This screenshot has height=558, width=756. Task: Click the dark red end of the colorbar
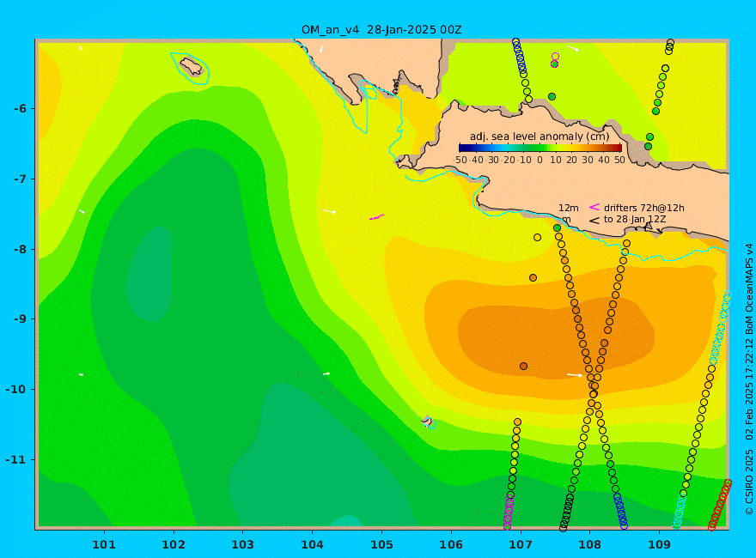(x=617, y=148)
